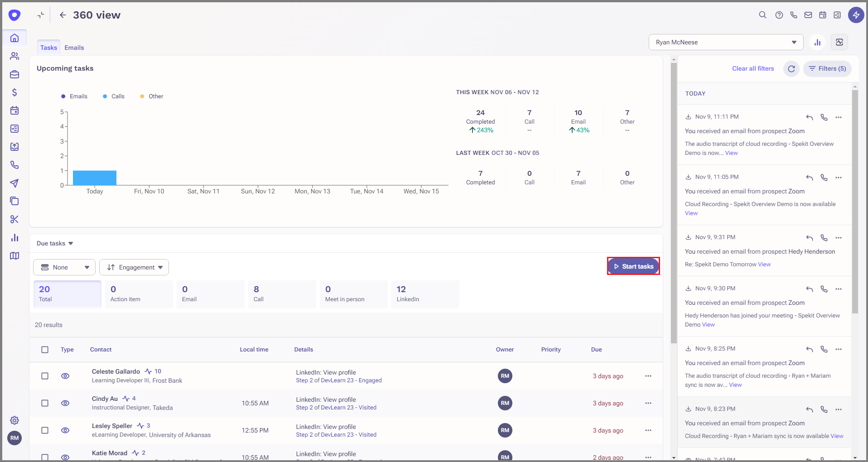
Task: Open the bar chart icon beside user selector
Action: (817, 42)
